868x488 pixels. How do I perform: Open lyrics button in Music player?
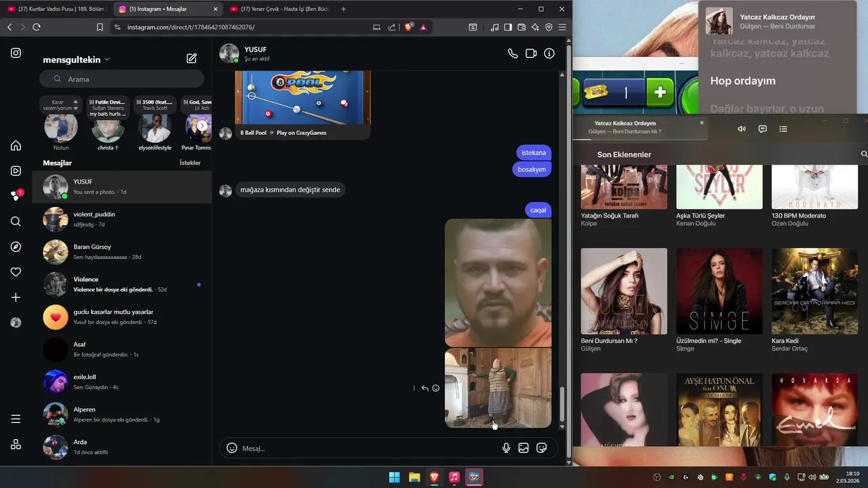click(x=762, y=129)
